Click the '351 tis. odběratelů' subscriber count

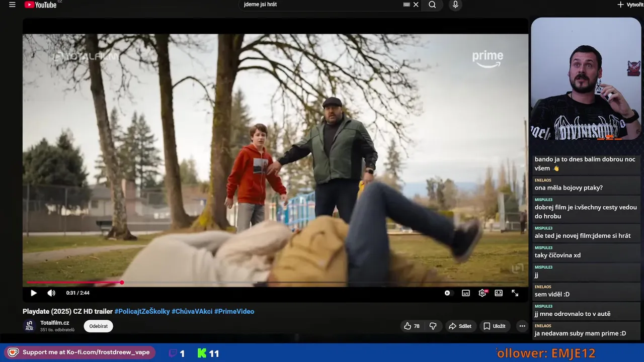point(57,330)
